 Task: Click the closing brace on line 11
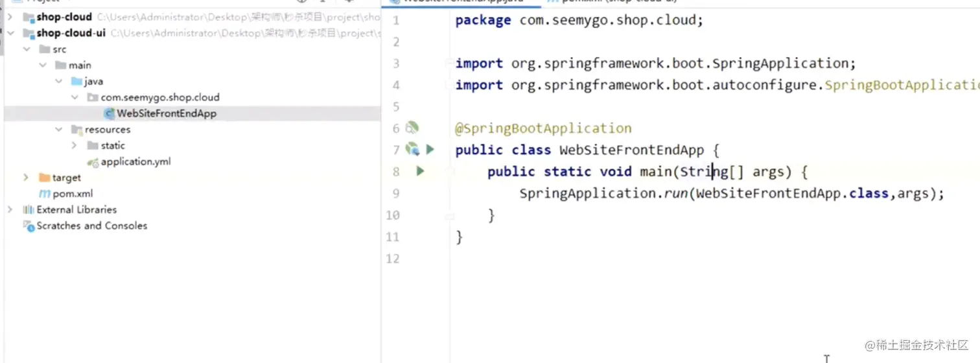(460, 237)
